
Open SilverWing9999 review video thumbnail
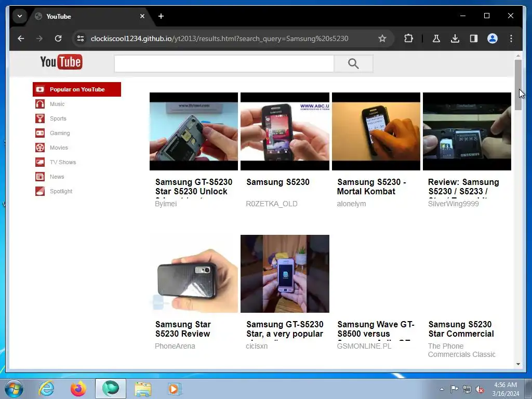467,131
